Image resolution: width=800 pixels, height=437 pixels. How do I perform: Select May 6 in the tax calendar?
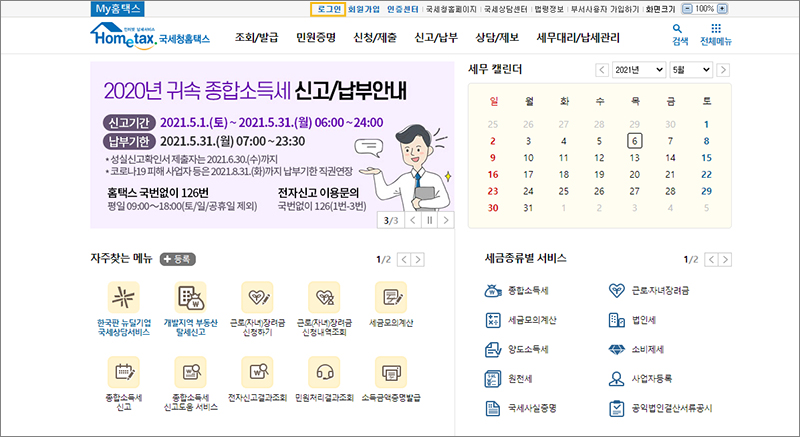[x=635, y=141]
